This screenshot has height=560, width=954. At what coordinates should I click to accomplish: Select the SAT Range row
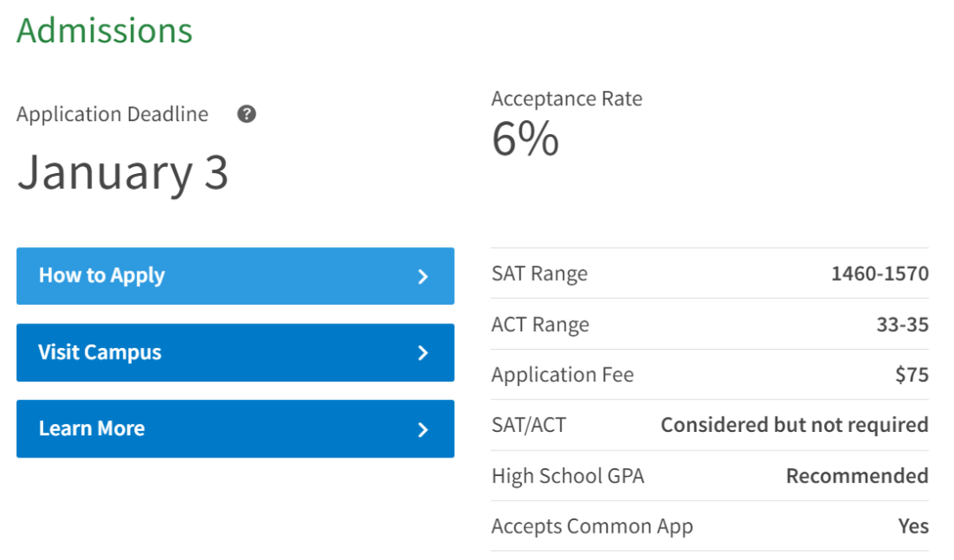tap(710, 273)
